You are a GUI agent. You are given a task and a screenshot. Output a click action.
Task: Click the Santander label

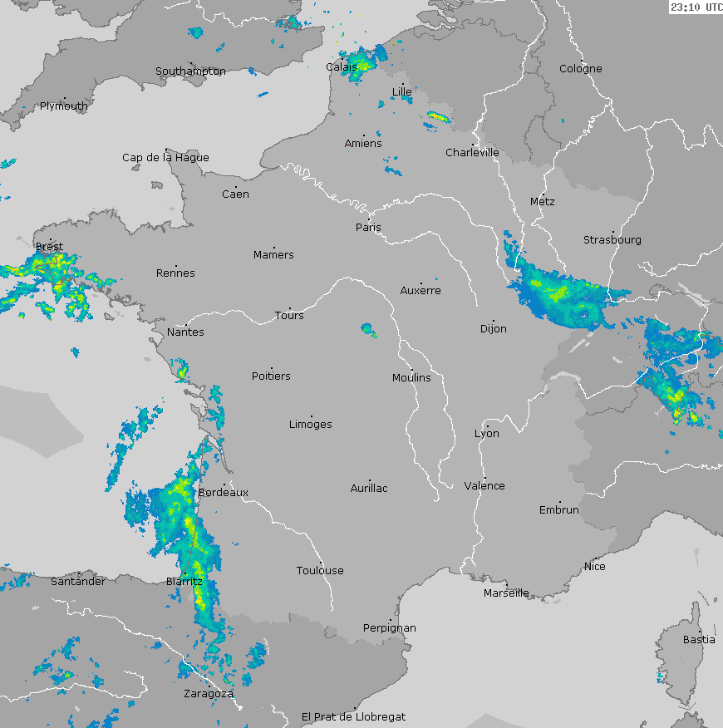tap(78, 581)
